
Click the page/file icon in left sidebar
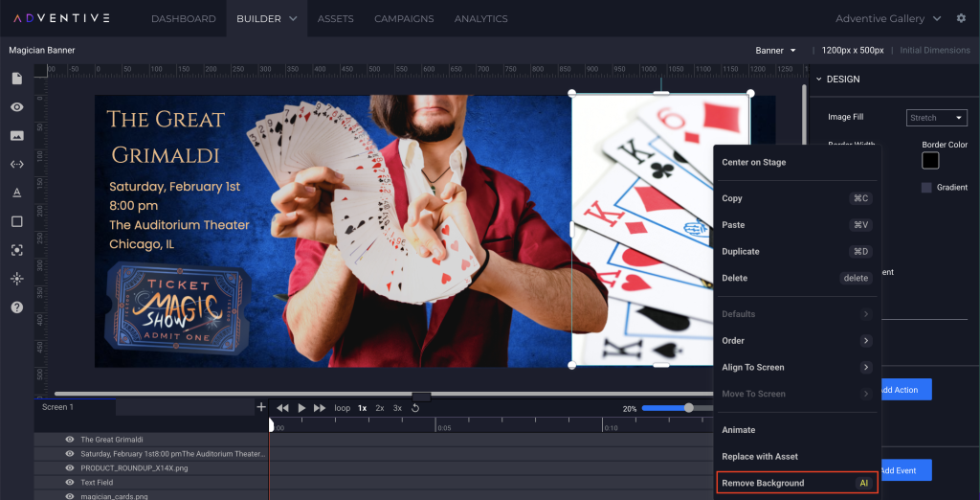(16, 79)
